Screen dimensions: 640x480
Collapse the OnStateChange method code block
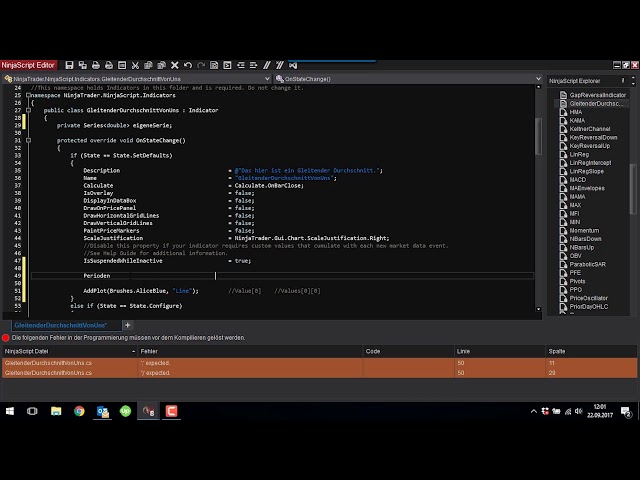(x=44, y=141)
